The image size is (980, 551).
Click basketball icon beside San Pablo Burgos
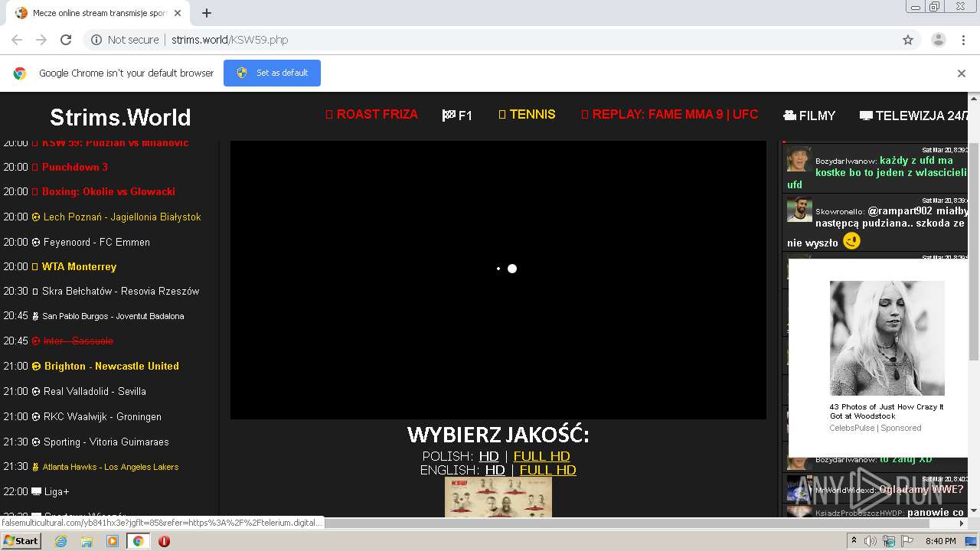tap(35, 316)
